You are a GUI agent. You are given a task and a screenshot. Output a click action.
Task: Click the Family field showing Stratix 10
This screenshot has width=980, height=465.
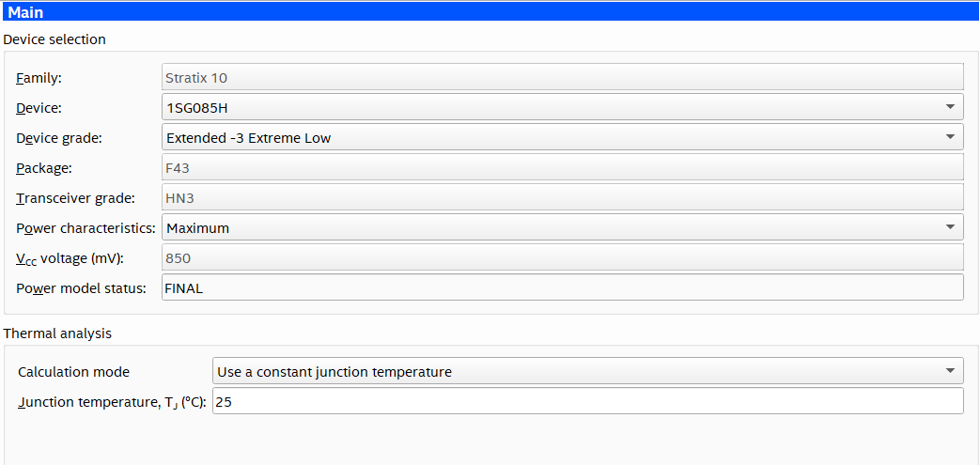coord(562,77)
